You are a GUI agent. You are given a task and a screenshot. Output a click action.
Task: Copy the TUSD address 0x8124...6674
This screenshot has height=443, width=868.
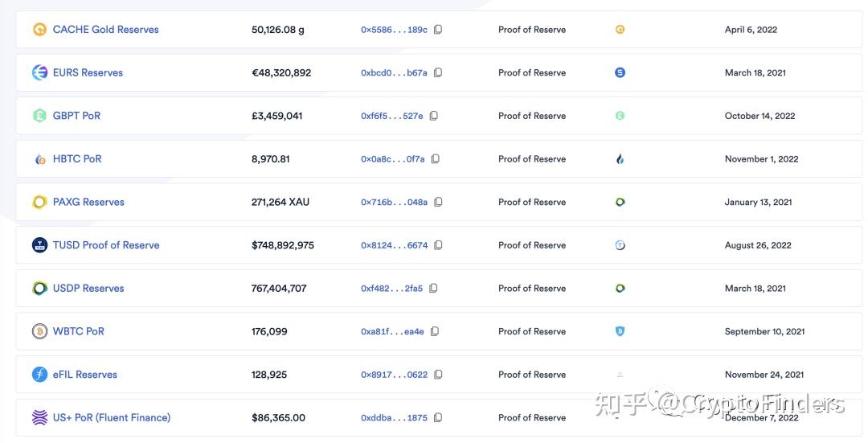pos(438,245)
